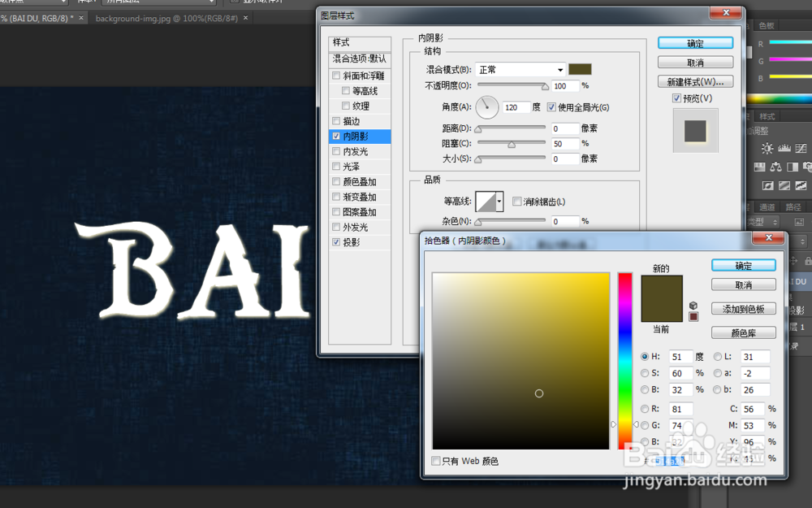This screenshot has height=508, width=812.
Task: Select the G green radio button
Action: (645, 426)
